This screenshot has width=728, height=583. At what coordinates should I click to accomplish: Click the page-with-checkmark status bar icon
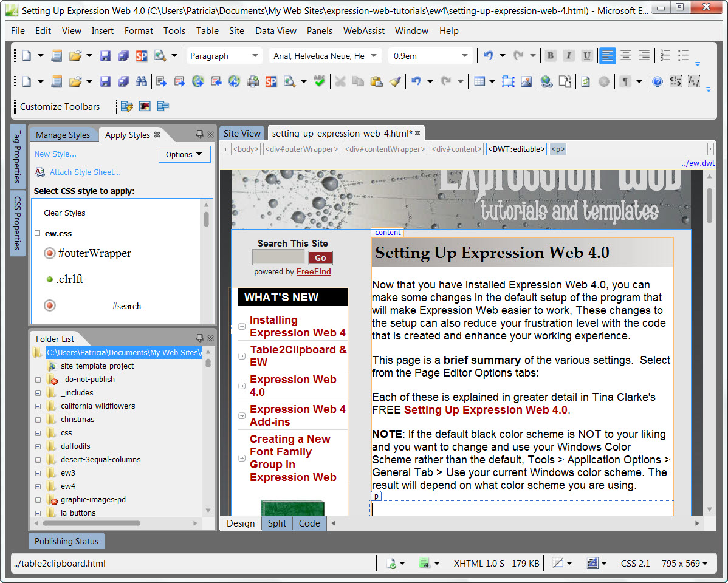(x=391, y=564)
